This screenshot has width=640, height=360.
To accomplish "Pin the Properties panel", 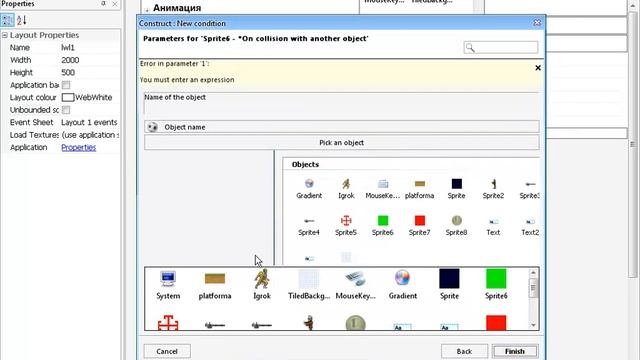I will pyautogui.click(x=103, y=4).
